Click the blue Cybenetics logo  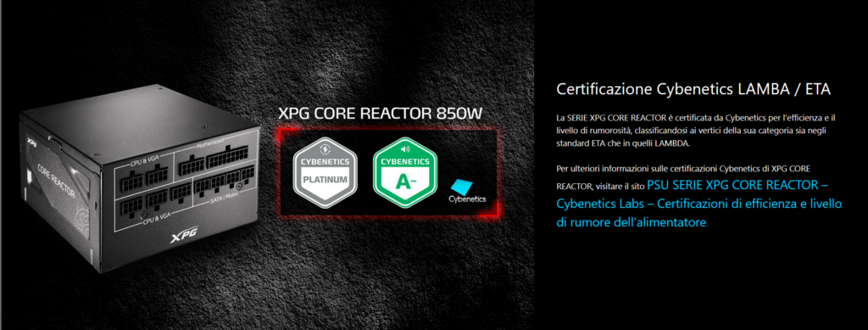pos(467,191)
